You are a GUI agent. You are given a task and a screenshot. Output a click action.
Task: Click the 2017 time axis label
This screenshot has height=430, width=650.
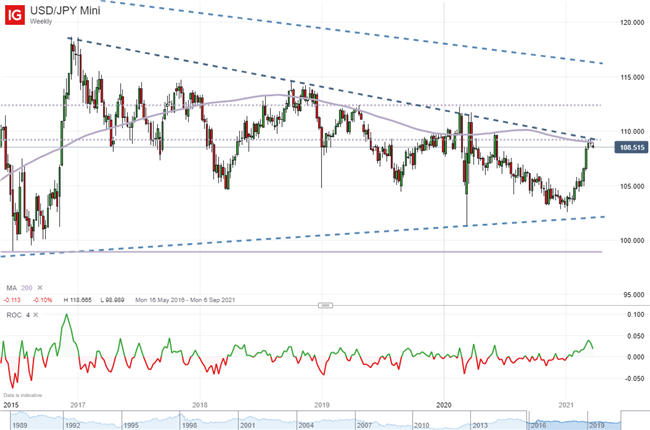pos(78,405)
